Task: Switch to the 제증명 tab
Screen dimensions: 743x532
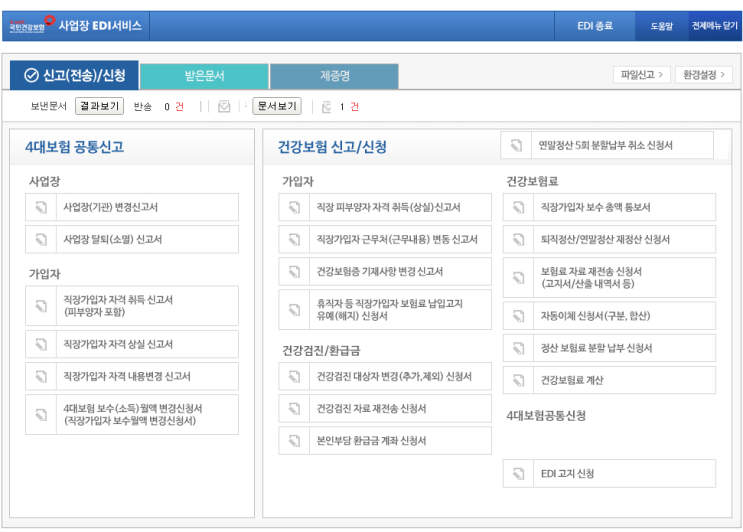Action: (x=335, y=76)
